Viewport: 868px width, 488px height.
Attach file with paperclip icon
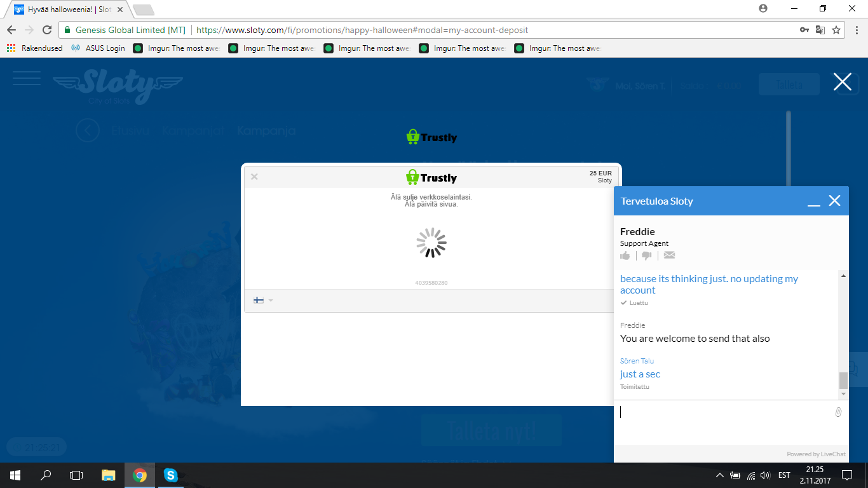coord(838,412)
